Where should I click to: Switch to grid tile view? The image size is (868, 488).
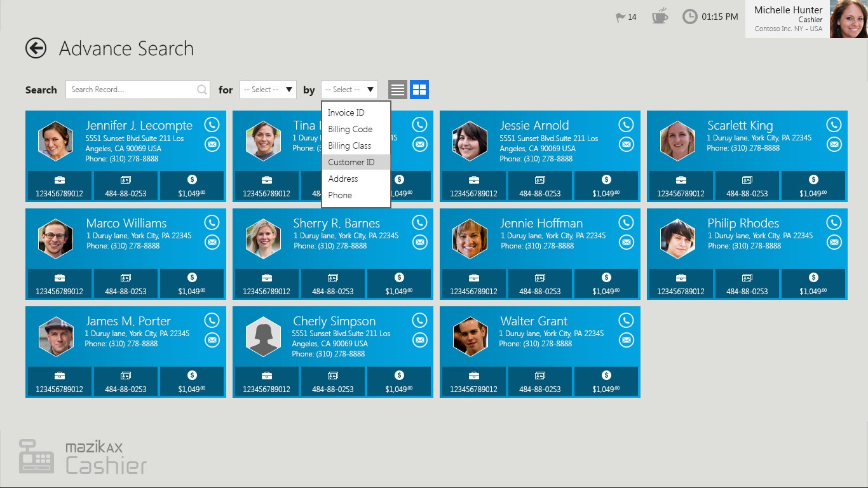pos(419,90)
